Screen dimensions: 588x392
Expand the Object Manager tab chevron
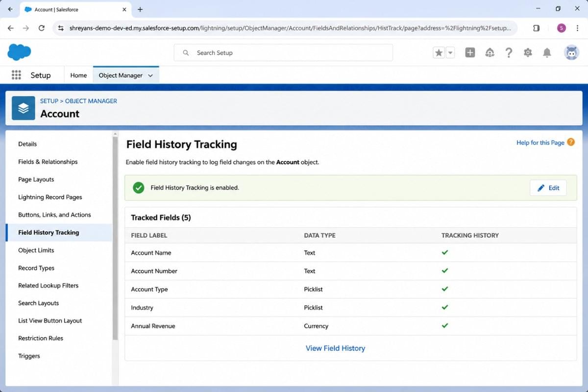tap(150, 75)
